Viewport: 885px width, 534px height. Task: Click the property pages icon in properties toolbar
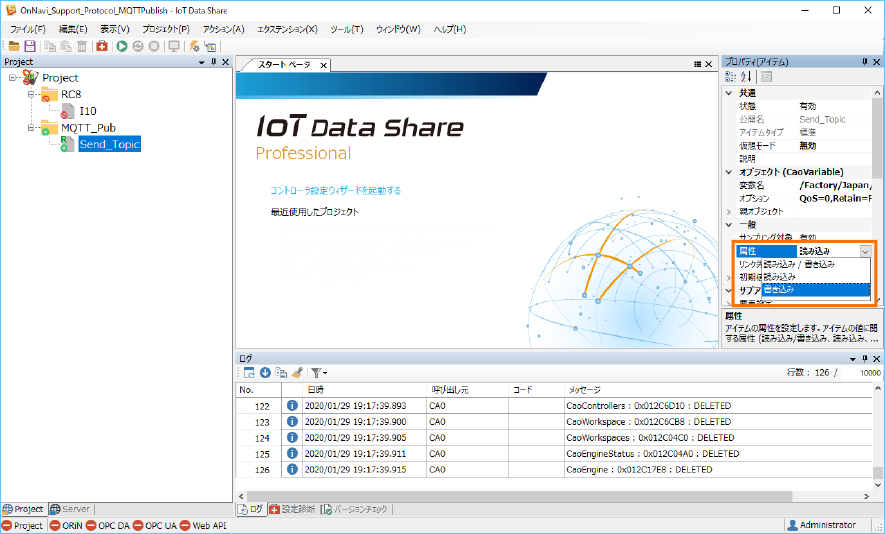(x=766, y=77)
